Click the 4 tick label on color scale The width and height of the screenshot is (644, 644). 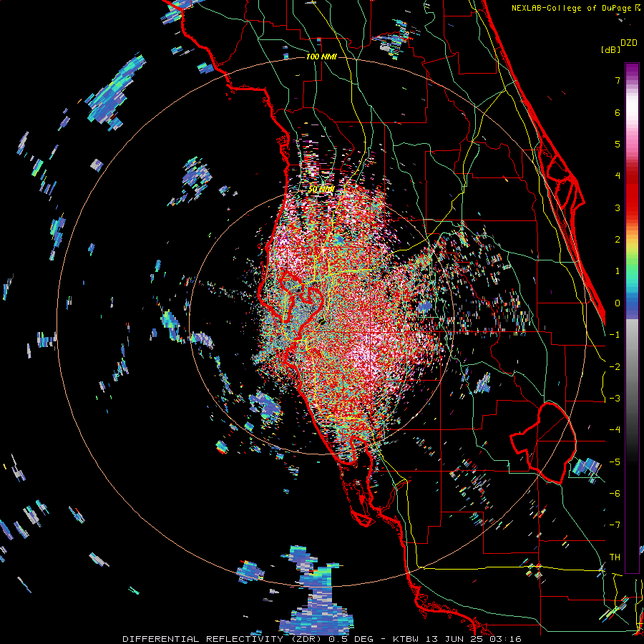click(618, 176)
